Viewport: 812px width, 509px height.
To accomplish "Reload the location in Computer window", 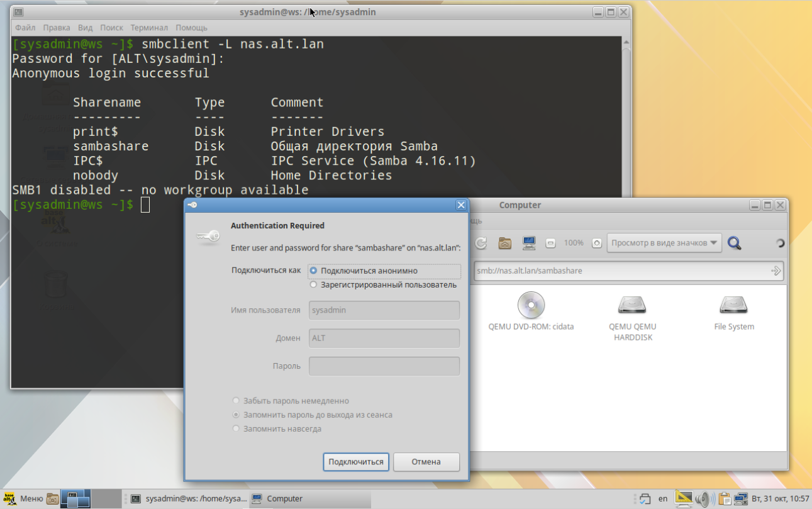I will click(x=481, y=243).
